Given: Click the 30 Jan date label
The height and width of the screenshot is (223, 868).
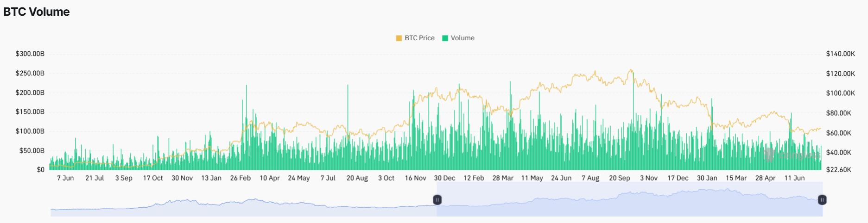Looking at the screenshot, I should 707,178.
